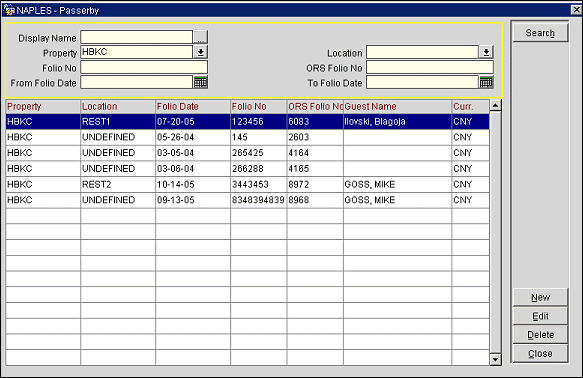The image size is (583, 378).
Task: Click the Edit button
Action: (540, 316)
